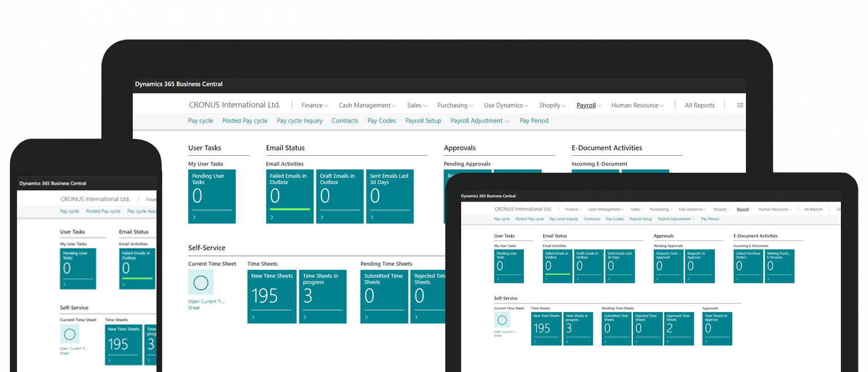Viewport: 868px width, 372px height.
Task: Open Time Sheets to Approve tile on tablet
Action: pos(717,329)
